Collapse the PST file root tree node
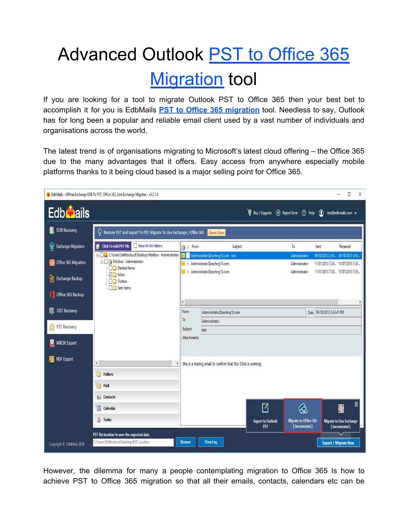 (x=97, y=255)
